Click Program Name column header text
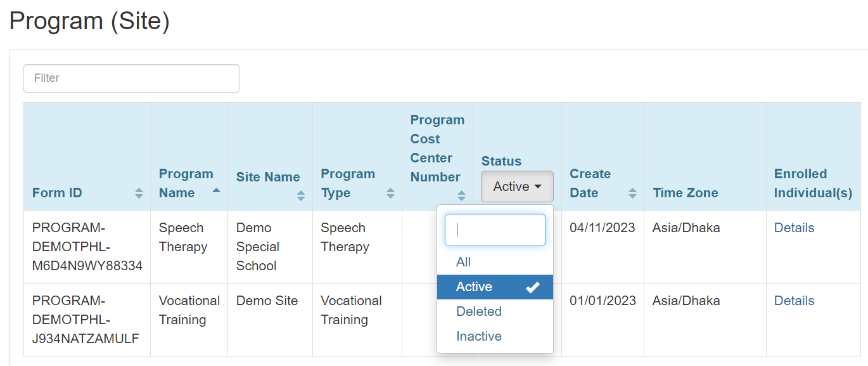The width and height of the screenshot is (868, 366). coord(186,183)
